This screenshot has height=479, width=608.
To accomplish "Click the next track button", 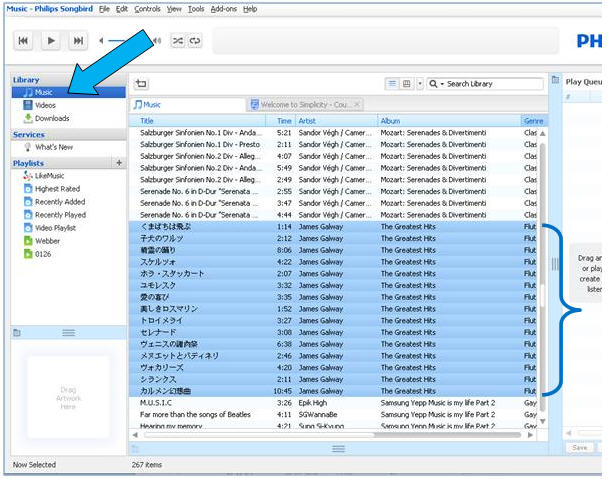I will [x=78, y=41].
